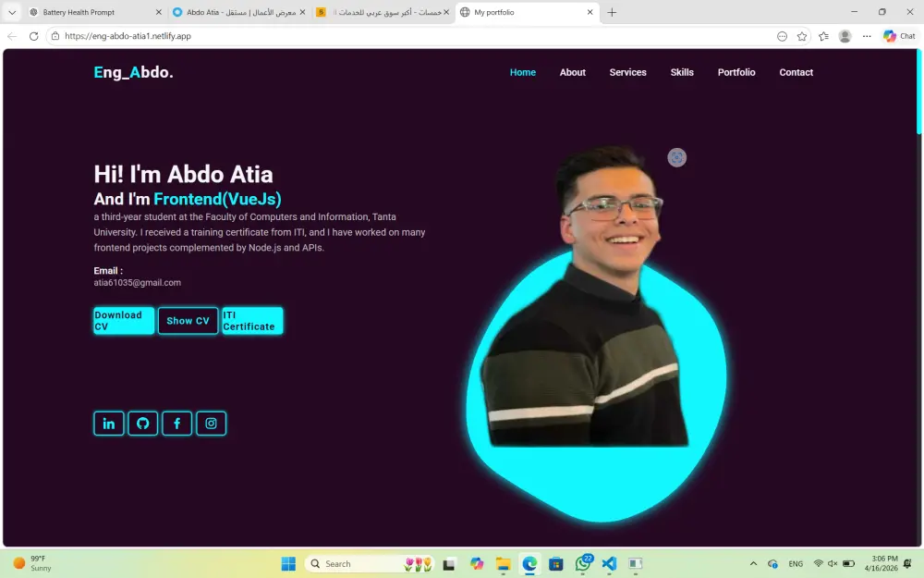Show hidden system tray icons

(753, 564)
